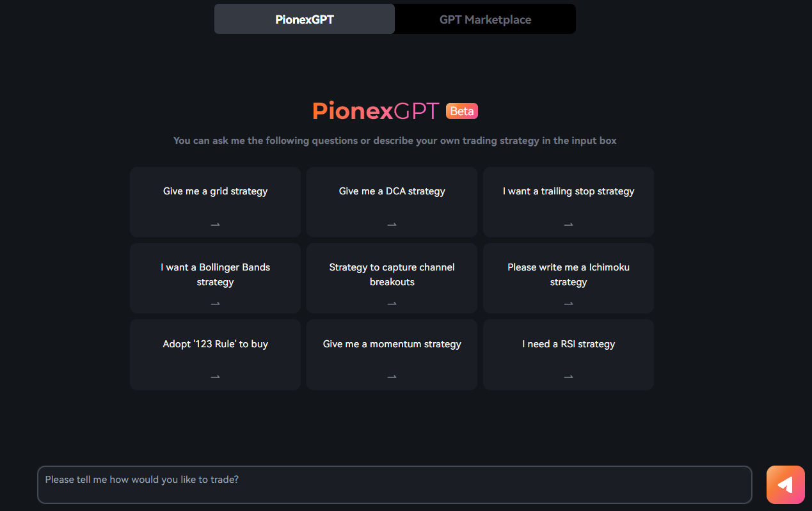Click arrow icon under RSI strategy card
The height and width of the screenshot is (511, 812).
pyautogui.click(x=568, y=377)
